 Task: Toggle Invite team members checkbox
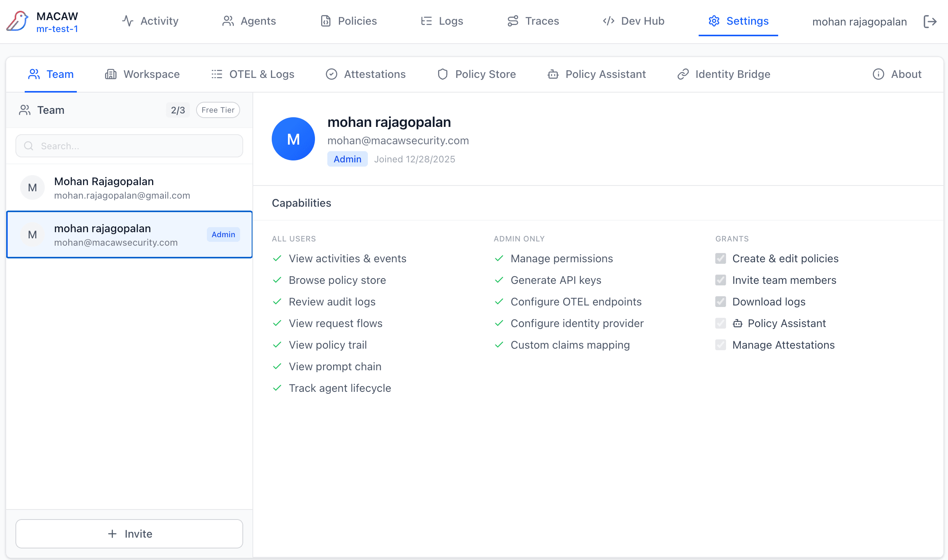[x=720, y=280]
